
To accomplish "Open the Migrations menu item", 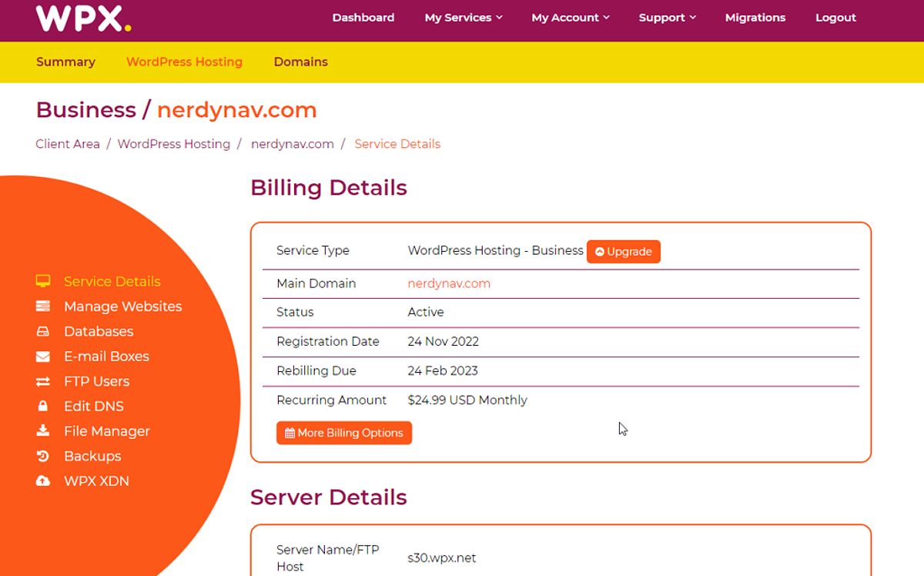I will (x=755, y=18).
